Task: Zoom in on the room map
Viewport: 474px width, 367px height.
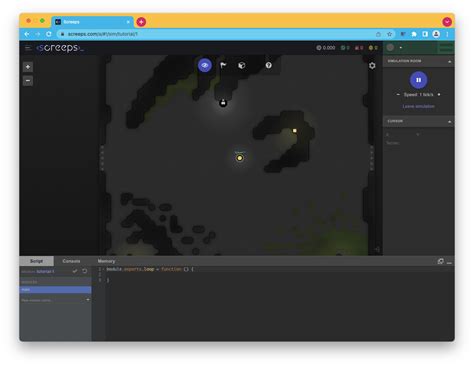Action: [x=28, y=67]
